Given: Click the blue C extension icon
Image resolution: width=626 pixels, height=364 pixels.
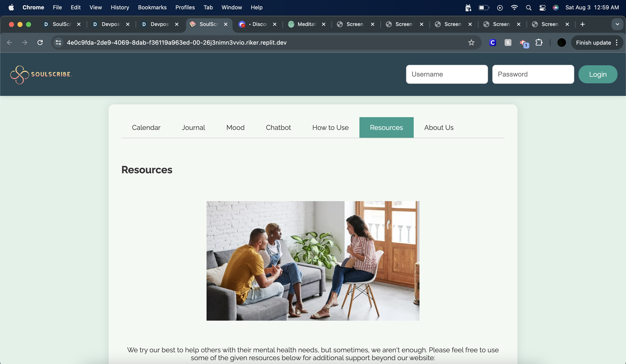Looking at the screenshot, I should click(492, 43).
